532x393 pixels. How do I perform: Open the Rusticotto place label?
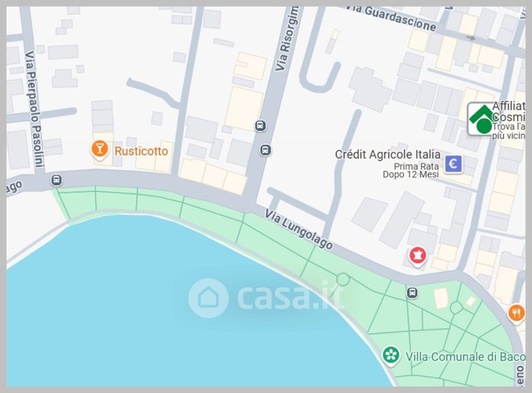click(x=141, y=151)
